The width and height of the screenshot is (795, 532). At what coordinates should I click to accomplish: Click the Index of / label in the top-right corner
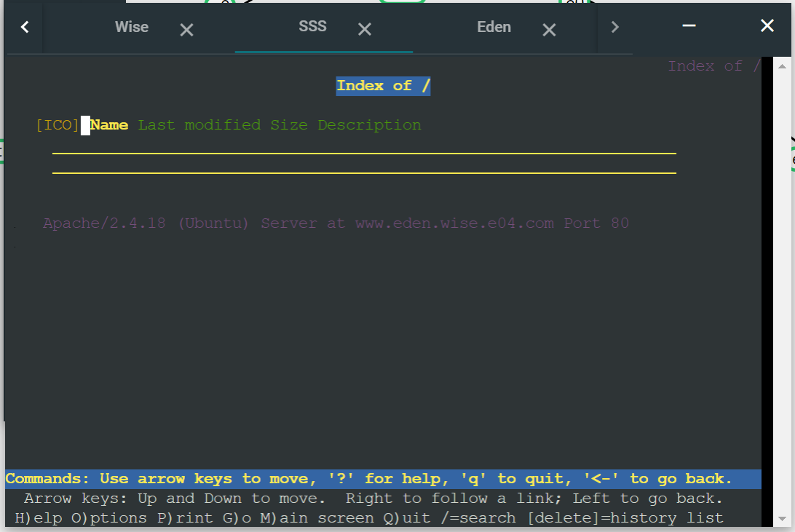point(713,65)
